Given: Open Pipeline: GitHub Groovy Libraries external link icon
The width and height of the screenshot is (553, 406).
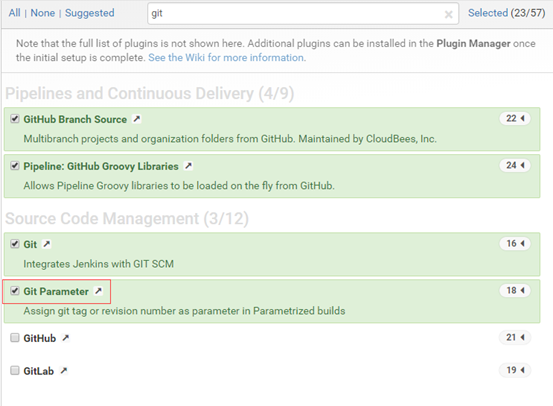Looking at the screenshot, I should (189, 166).
